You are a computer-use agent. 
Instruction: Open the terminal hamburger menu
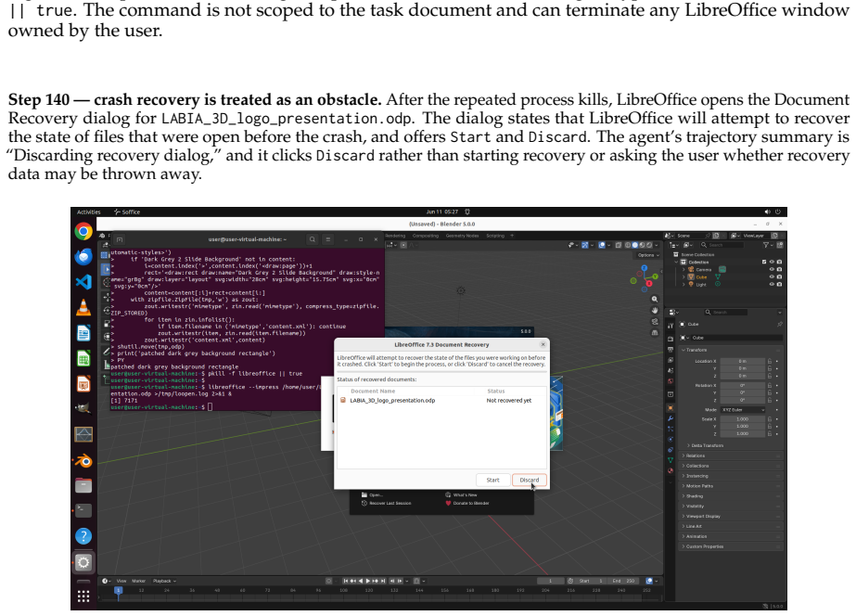point(327,239)
